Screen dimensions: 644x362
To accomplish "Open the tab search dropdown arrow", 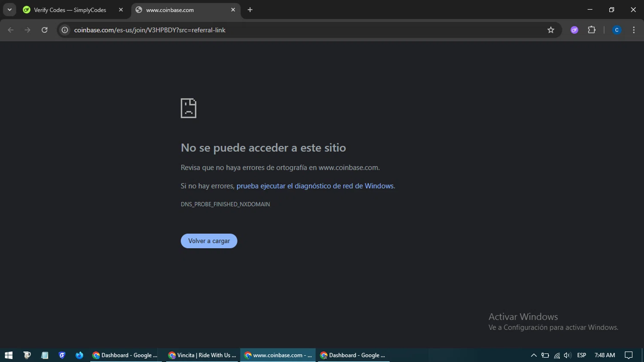I will click(x=9, y=10).
